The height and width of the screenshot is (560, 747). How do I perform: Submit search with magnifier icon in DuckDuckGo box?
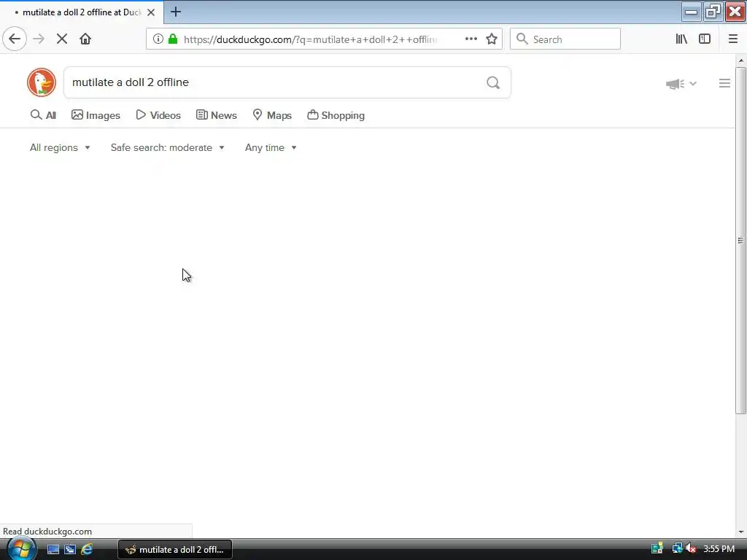coord(493,83)
